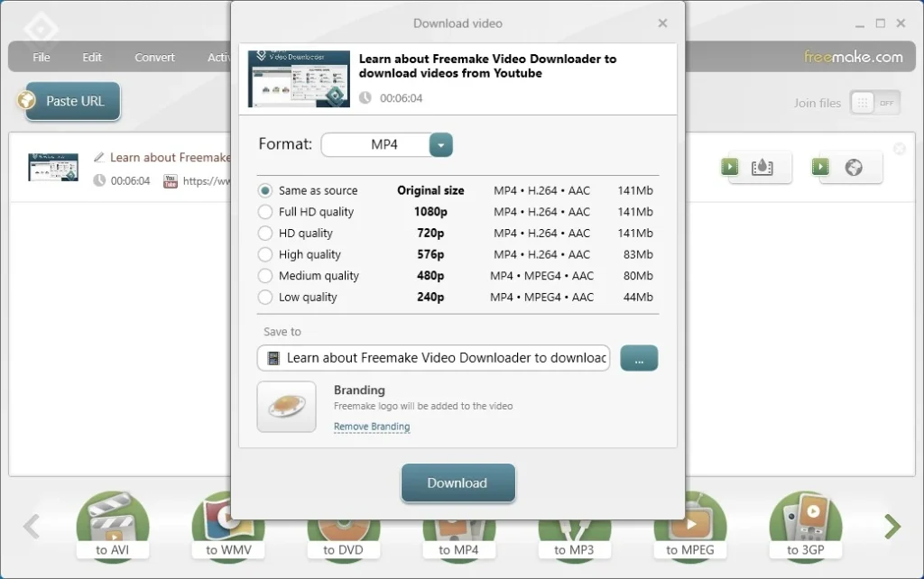Click the clock duration icon in dialog
924x579 pixels.
pos(365,97)
